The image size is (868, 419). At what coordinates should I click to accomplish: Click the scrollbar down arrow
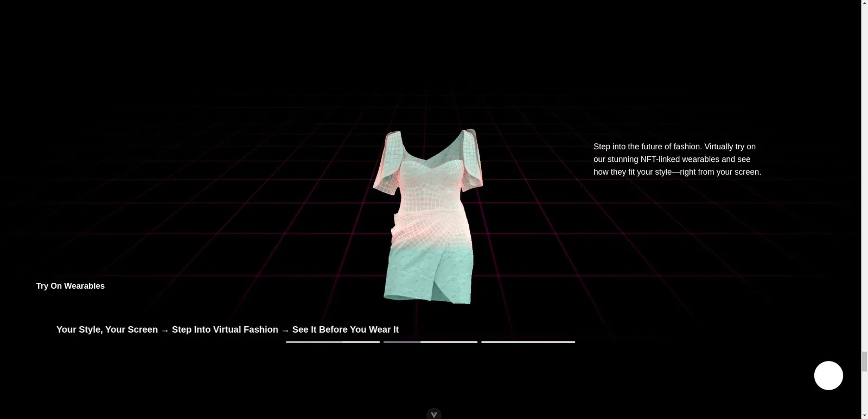click(x=865, y=415)
